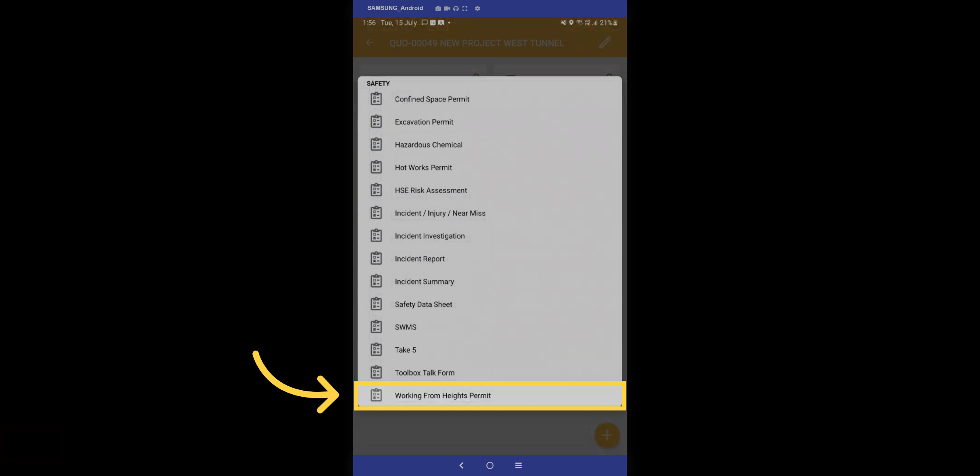The image size is (980, 476).
Task: Open Incident / Injury / Near Miss form
Action: pos(490,213)
